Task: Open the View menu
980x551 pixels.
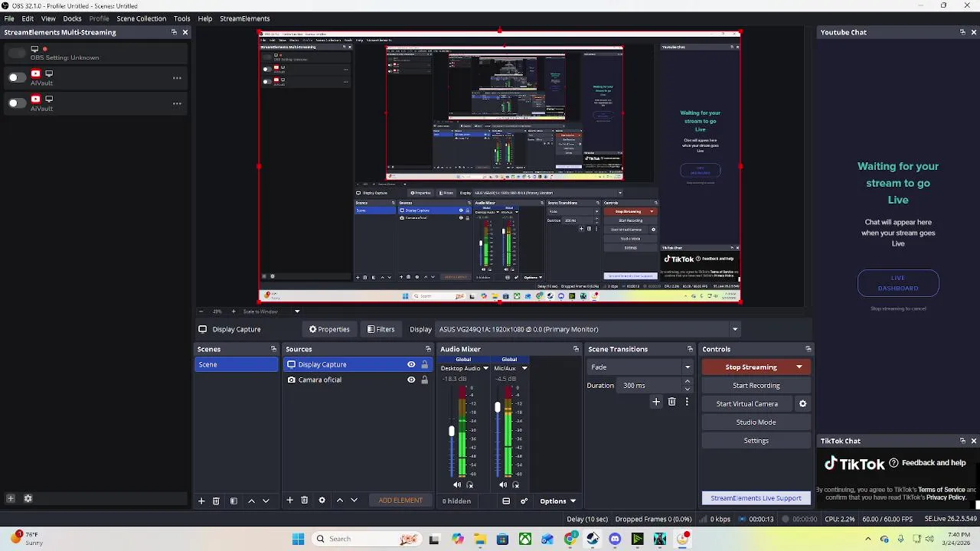Action: pos(48,18)
